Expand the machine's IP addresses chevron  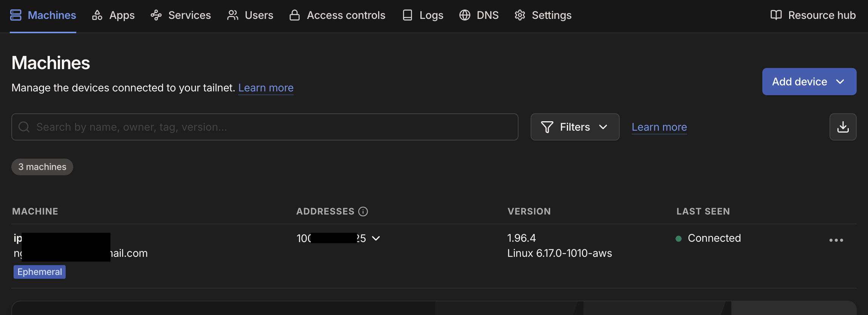click(376, 238)
